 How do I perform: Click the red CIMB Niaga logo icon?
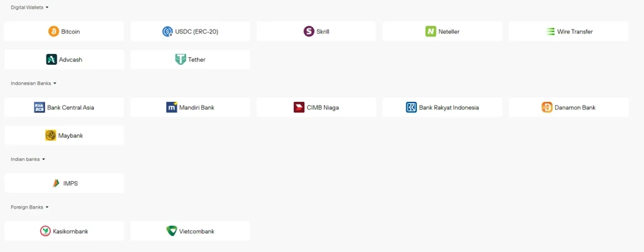point(299,107)
